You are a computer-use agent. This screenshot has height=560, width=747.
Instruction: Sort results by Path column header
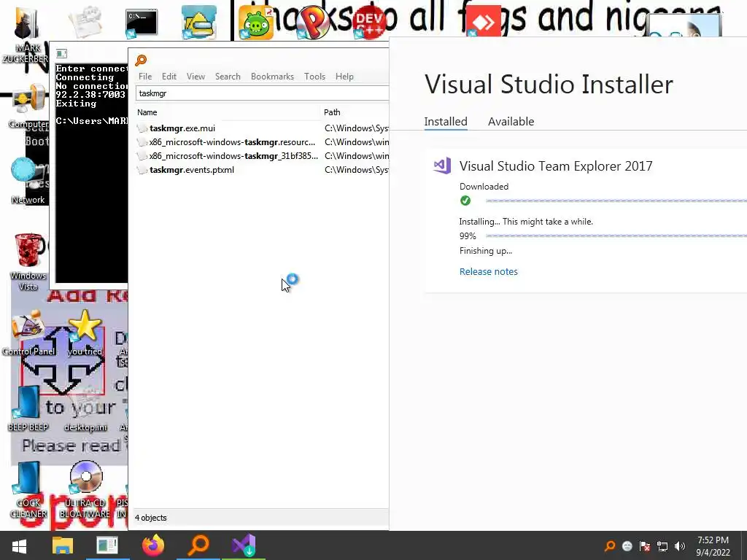(x=355, y=112)
